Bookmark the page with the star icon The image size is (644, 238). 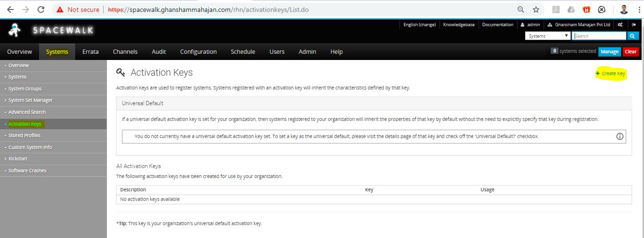click(536, 10)
